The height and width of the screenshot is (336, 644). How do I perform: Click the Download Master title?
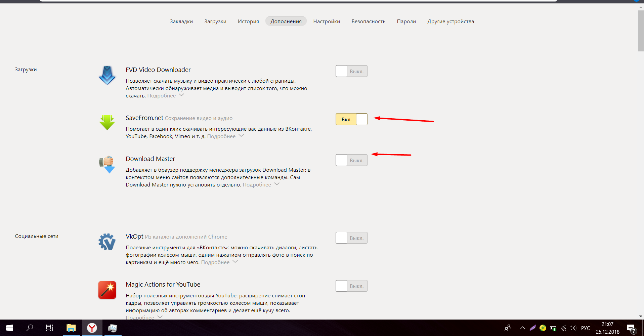(x=151, y=159)
